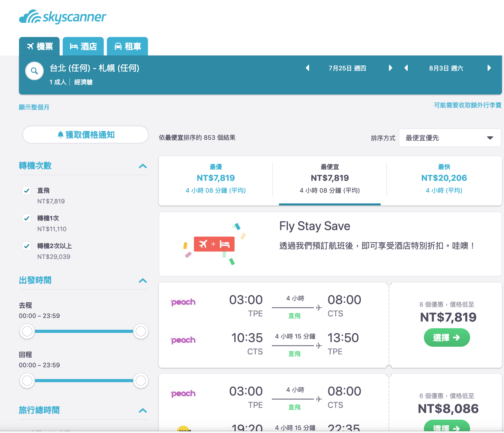Go to previous departure date arrow
The width and height of the screenshot is (504, 433).
pos(307,68)
